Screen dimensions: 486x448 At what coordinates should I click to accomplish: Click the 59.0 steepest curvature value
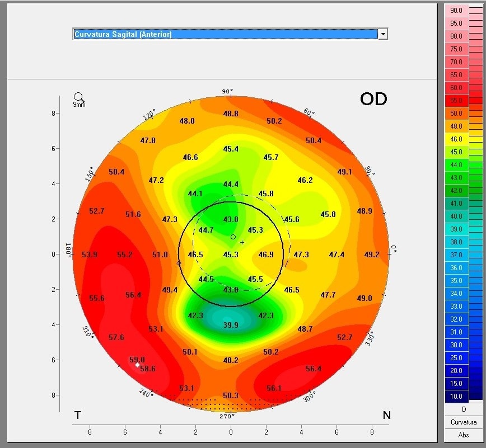(x=137, y=360)
